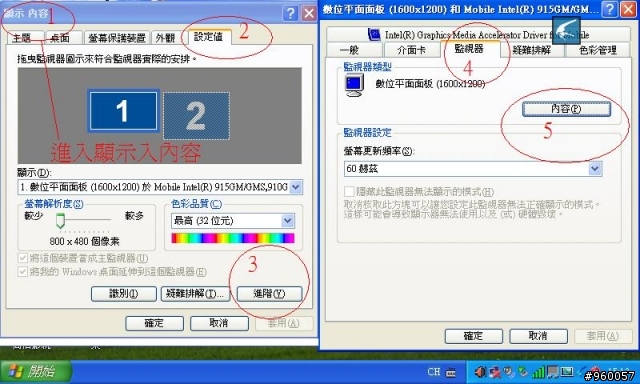Open the 一般 tab in adapter properties

(x=354, y=50)
